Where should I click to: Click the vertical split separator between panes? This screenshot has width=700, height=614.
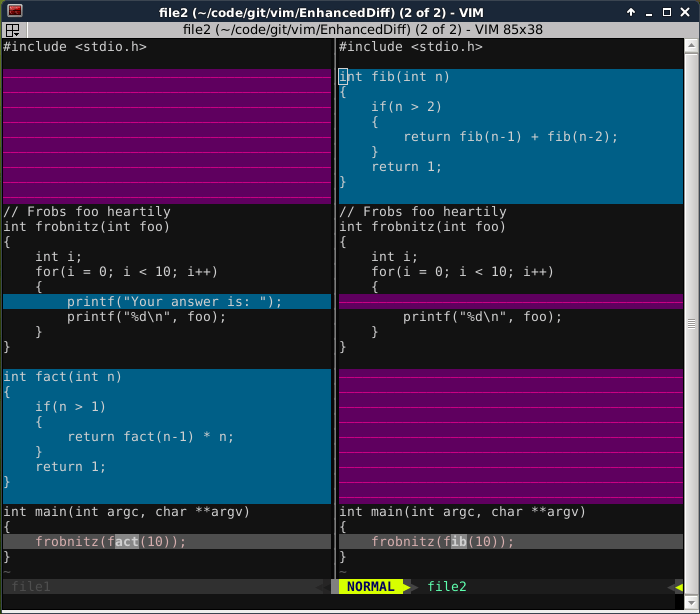coord(335,308)
